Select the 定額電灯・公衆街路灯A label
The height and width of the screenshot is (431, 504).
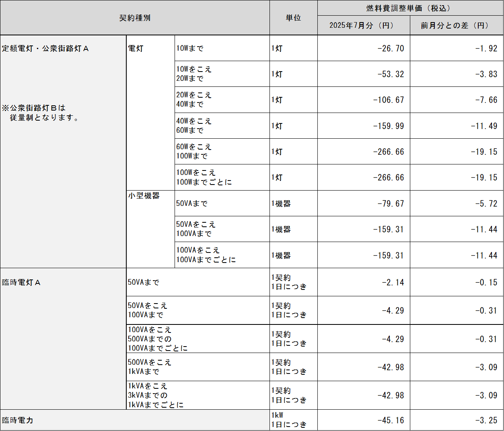[x=45, y=48]
